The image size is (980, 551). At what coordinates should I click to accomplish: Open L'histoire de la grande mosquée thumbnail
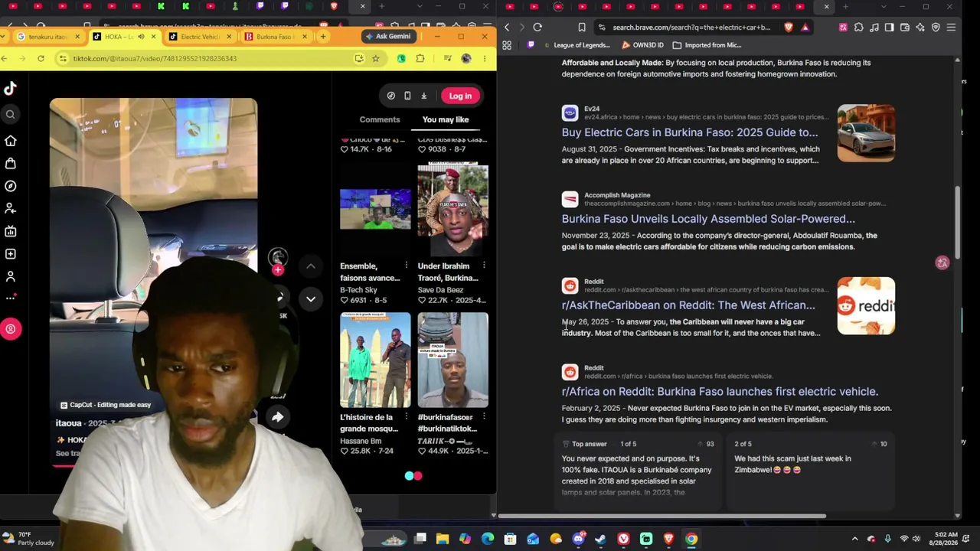coord(375,360)
